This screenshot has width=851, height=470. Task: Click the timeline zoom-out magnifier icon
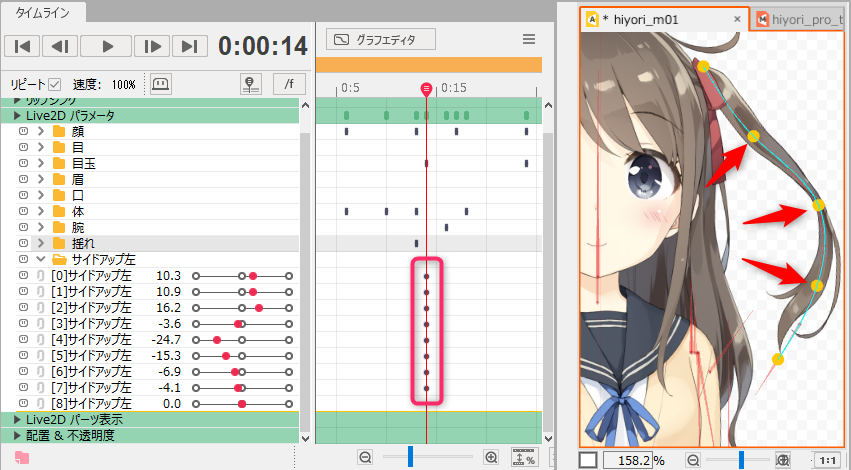[x=366, y=457]
